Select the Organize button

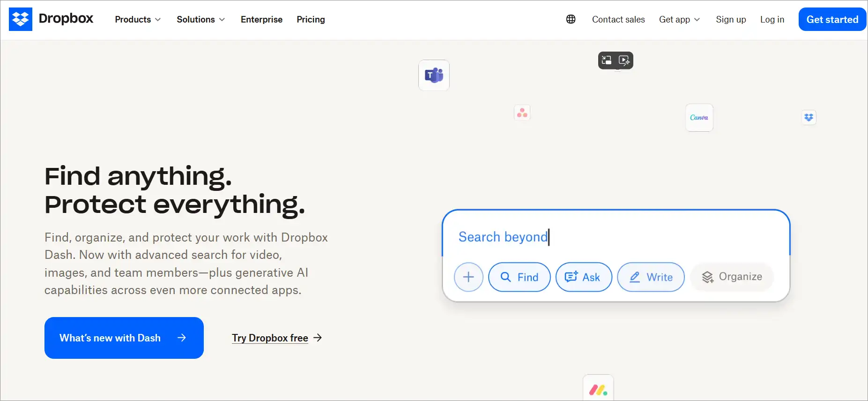(732, 277)
